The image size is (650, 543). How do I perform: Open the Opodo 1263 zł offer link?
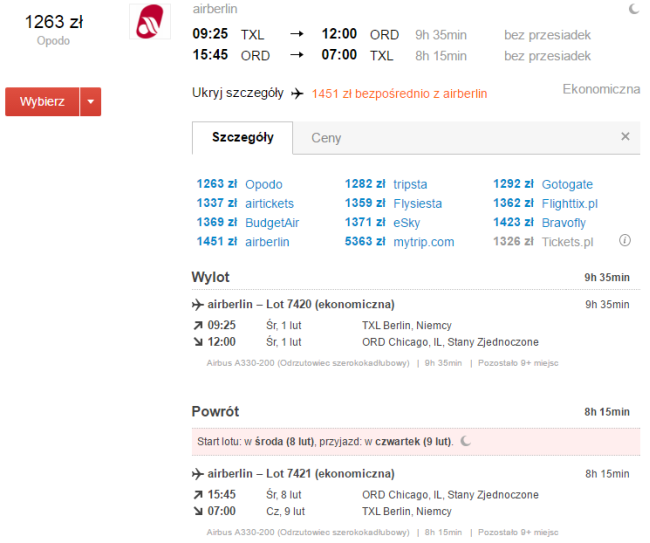[239, 184]
